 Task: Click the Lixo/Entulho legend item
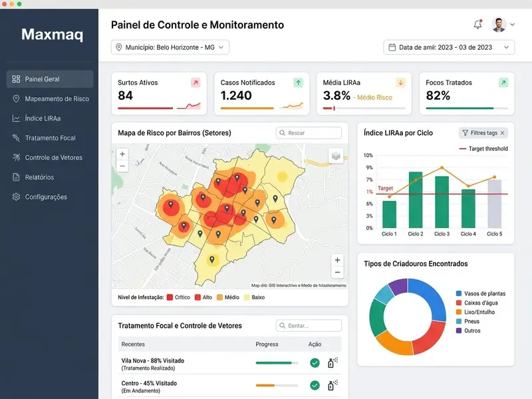[x=475, y=312]
